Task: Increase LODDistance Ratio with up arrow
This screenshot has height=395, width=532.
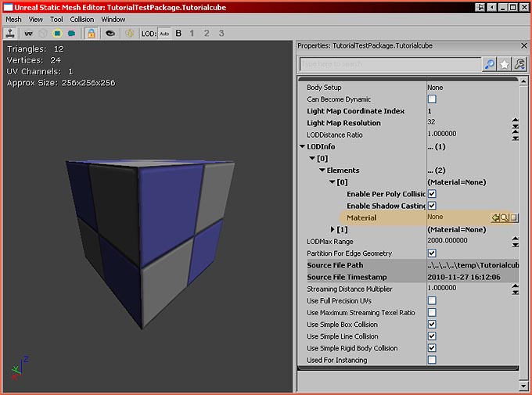Action: tap(516, 131)
